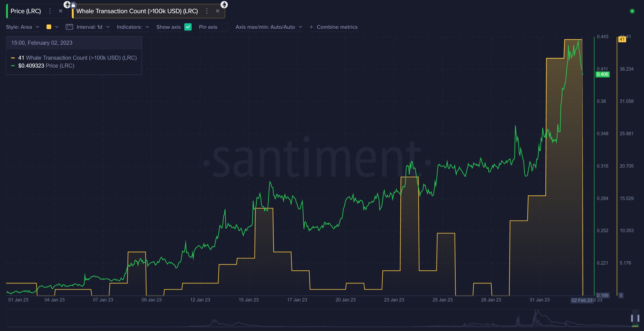The image size is (644, 331).
Task: Open the Price (LRC) three-dot options menu
Action: [x=50, y=11]
